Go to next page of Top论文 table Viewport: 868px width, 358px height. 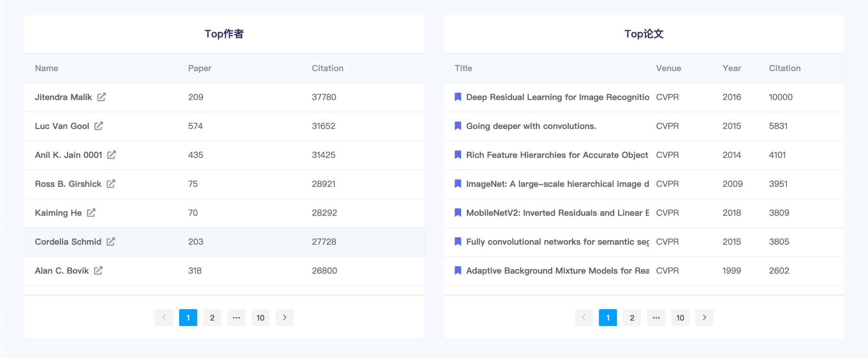pyautogui.click(x=704, y=318)
